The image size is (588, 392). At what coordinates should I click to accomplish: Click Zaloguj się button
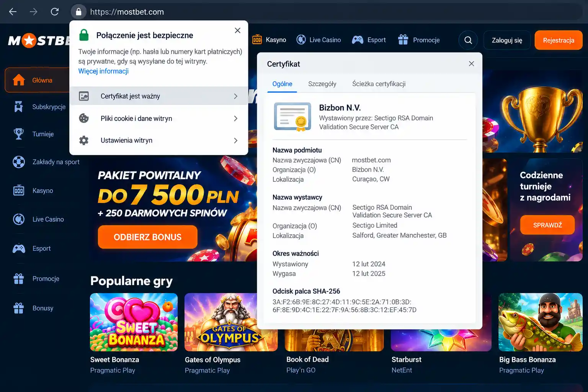click(507, 40)
